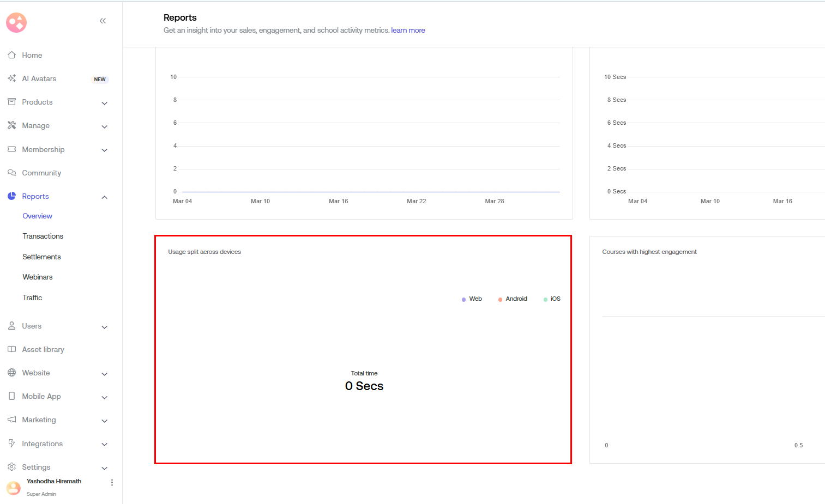Open the Transactions report
The image size is (825, 504).
pos(43,236)
